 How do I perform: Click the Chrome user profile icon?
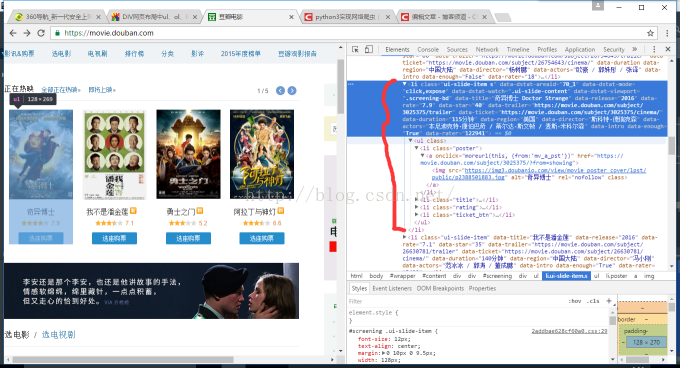(598, 6)
